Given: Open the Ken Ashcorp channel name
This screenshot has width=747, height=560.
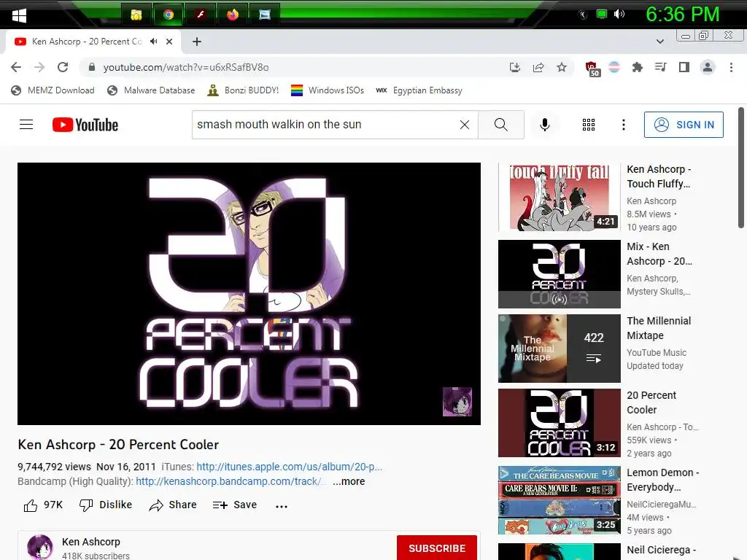Looking at the screenshot, I should [91, 542].
